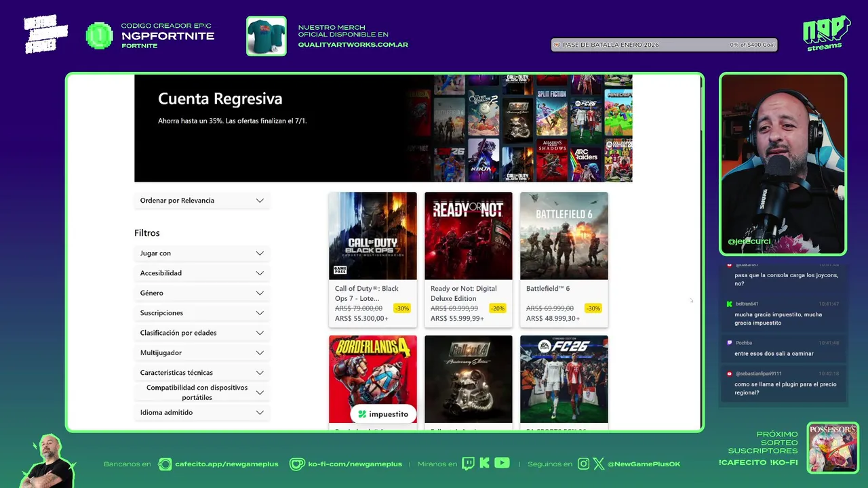Click Ready or Not: Digital Deluxe Edition title
868x488 pixels.
pyautogui.click(x=464, y=293)
